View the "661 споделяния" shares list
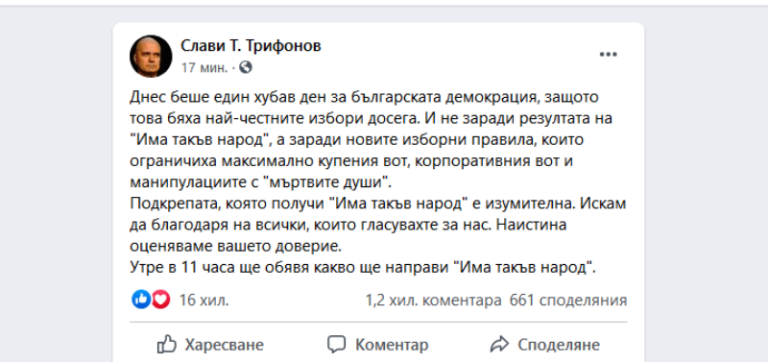 pos(568,300)
